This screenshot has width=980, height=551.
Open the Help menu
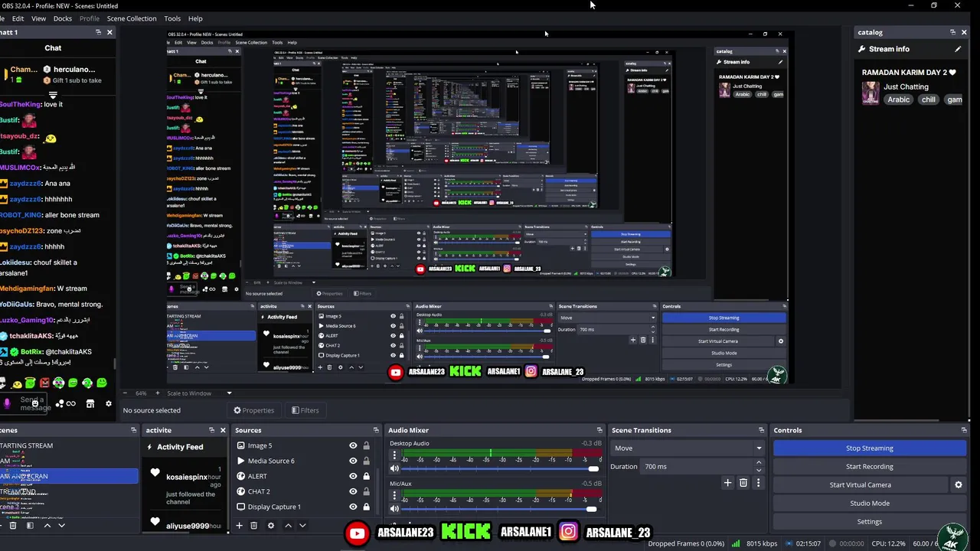tap(195, 18)
